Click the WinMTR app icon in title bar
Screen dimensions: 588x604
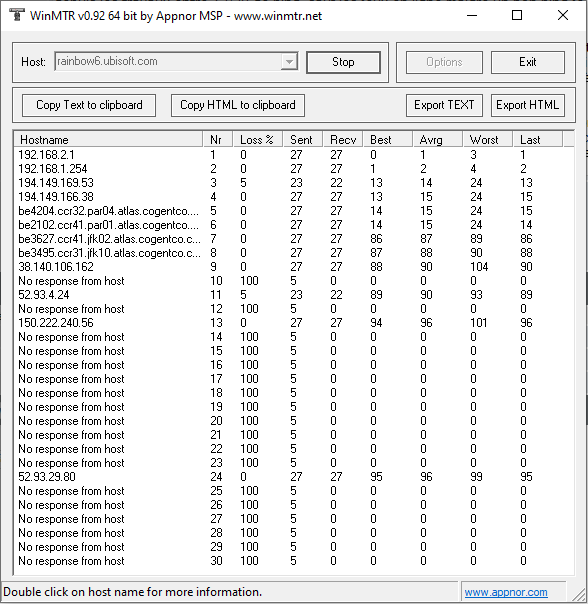[17, 15]
